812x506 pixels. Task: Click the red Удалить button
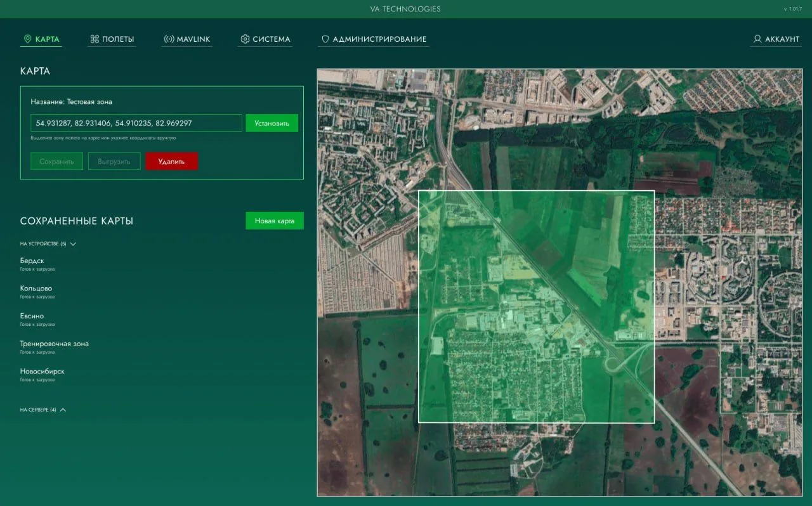click(x=171, y=161)
